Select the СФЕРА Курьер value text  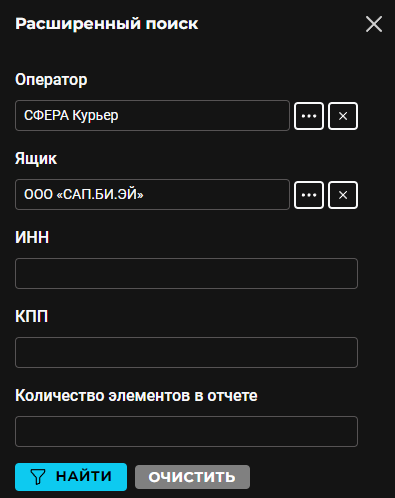point(71,116)
